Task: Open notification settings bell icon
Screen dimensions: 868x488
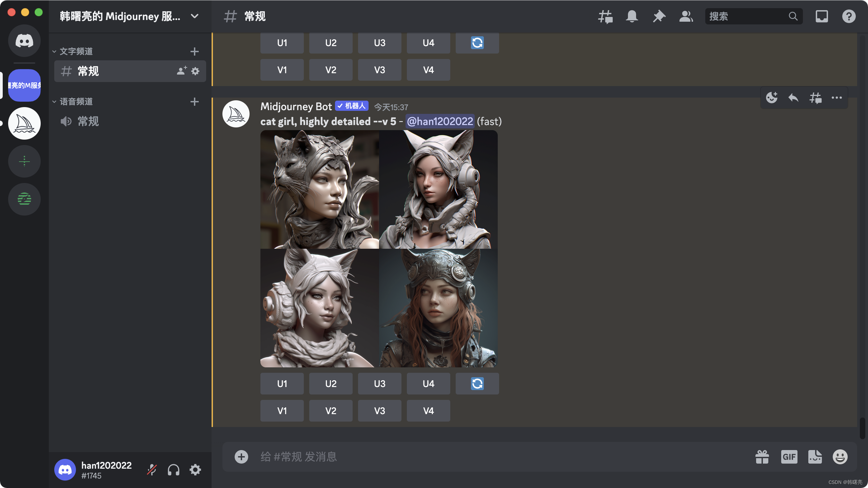Action: pos(632,16)
